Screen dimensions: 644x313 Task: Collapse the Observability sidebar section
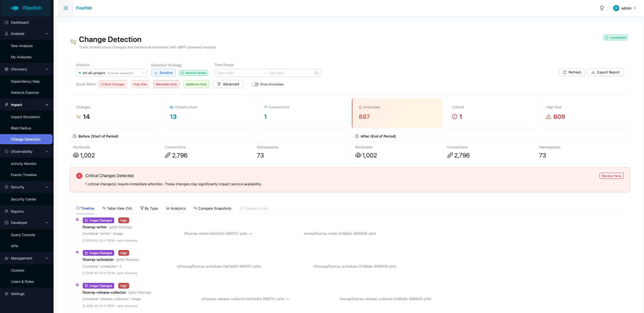coord(47,152)
